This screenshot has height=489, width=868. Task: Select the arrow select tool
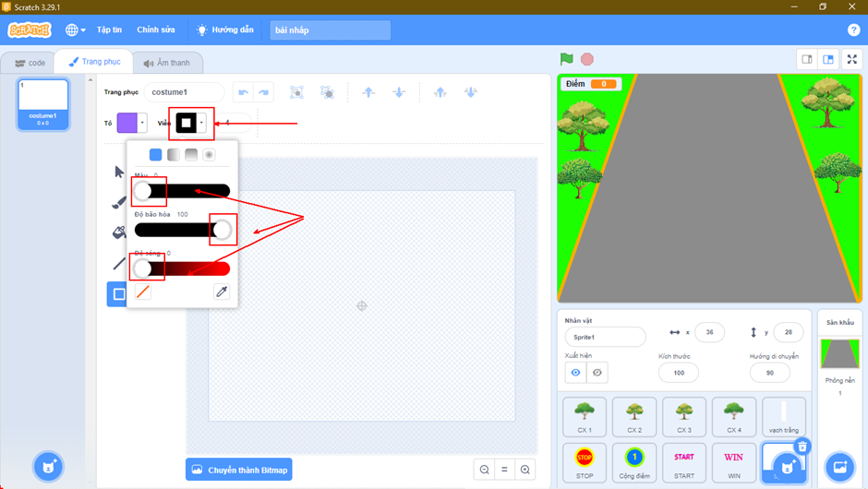coord(119,172)
